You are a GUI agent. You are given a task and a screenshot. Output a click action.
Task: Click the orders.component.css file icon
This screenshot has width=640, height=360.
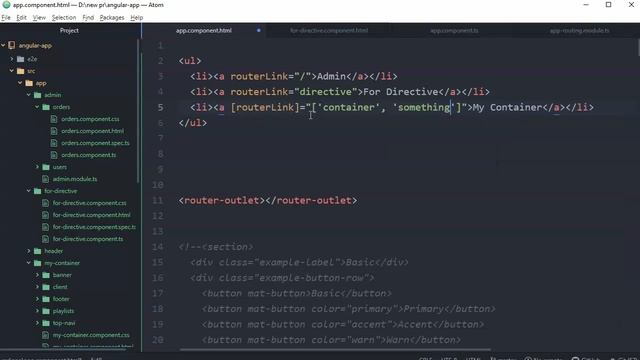[54, 119]
